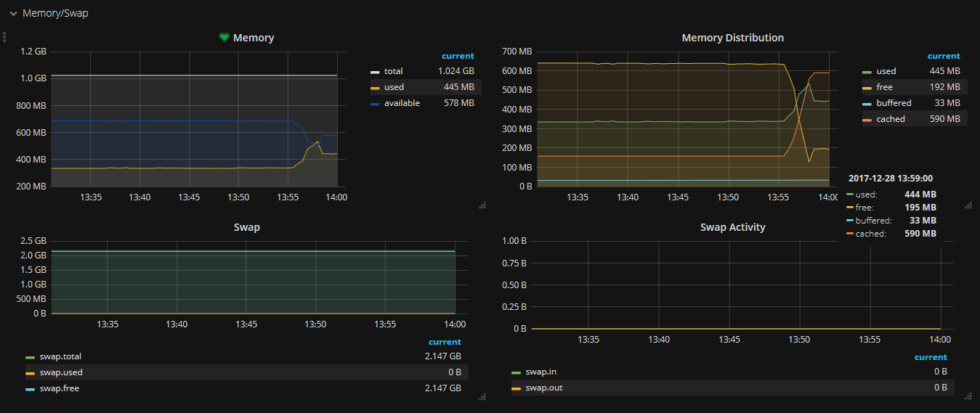The height and width of the screenshot is (413, 980).
Task: Click the 590 MB cached legend value
Action: [945, 119]
